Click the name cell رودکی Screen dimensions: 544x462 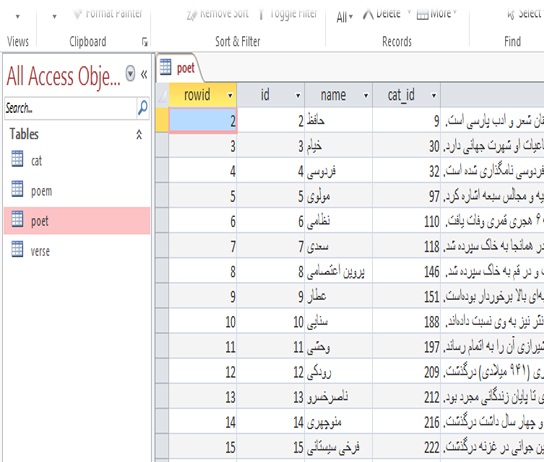point(339,372)
